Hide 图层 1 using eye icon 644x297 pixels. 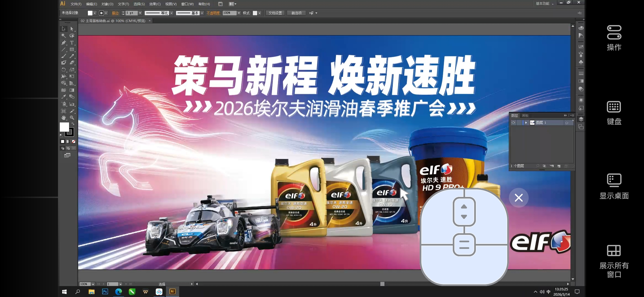coord(513,123)
